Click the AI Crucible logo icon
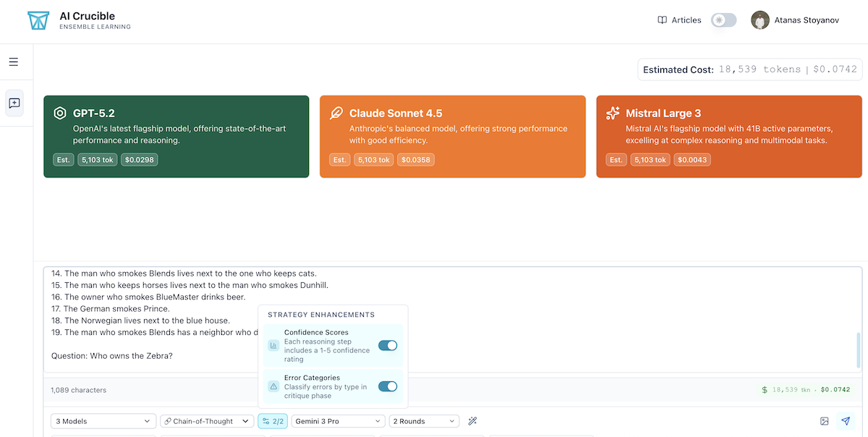Image resolution: width=868 pixels, height=437 pixels. (38, 21)
